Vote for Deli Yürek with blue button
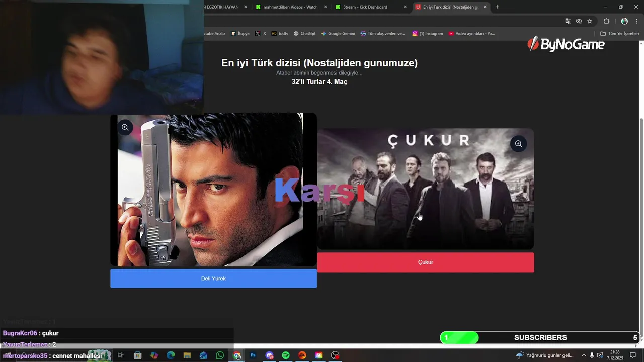 click(213, 278)
